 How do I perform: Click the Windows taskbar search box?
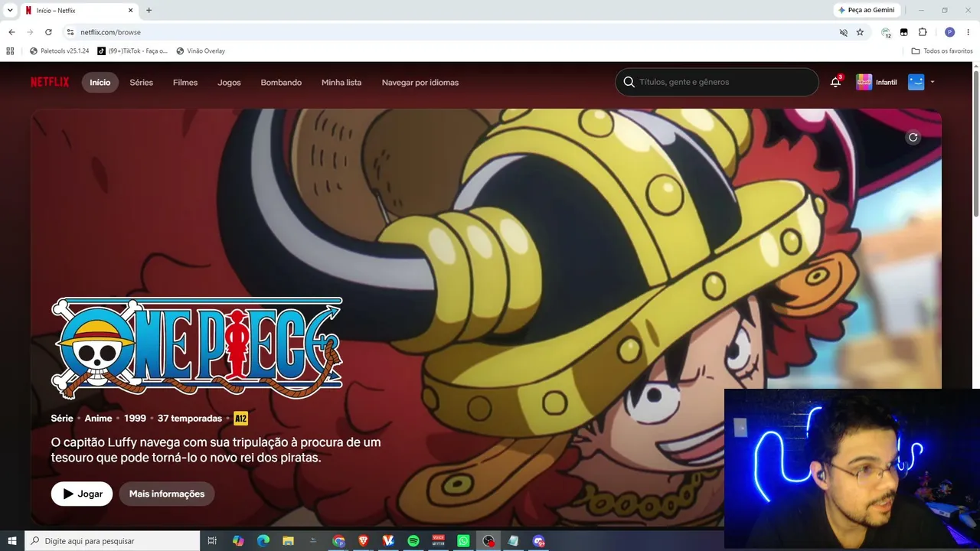112,541
